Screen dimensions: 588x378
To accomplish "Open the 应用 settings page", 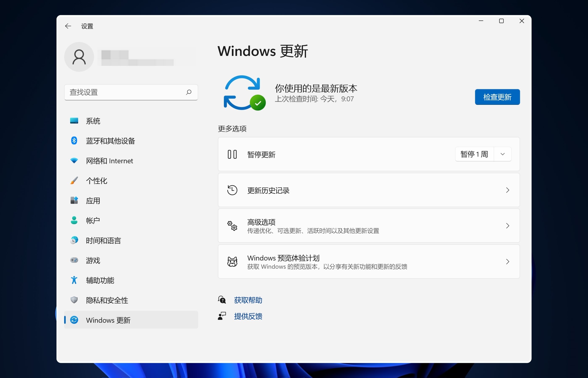I will pos(131,200).
